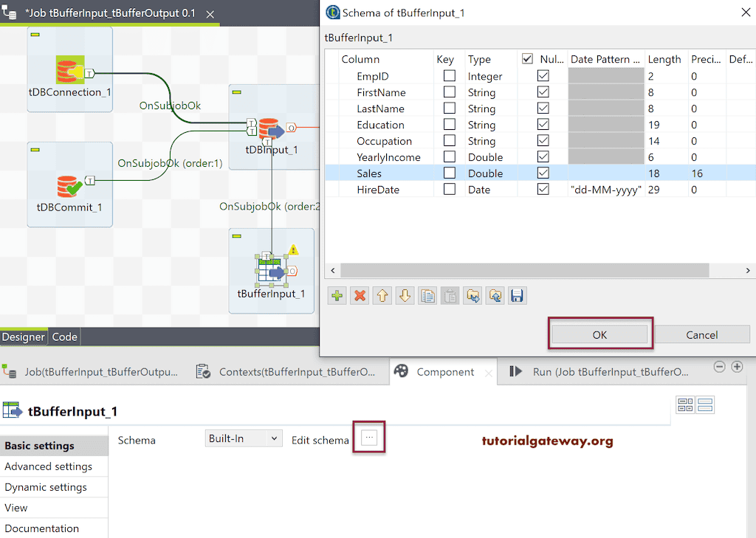The height and width of the screenshot is (538, 756).
Task: Click the Talend icon in schema dialog title
Action: coord(333,13)
